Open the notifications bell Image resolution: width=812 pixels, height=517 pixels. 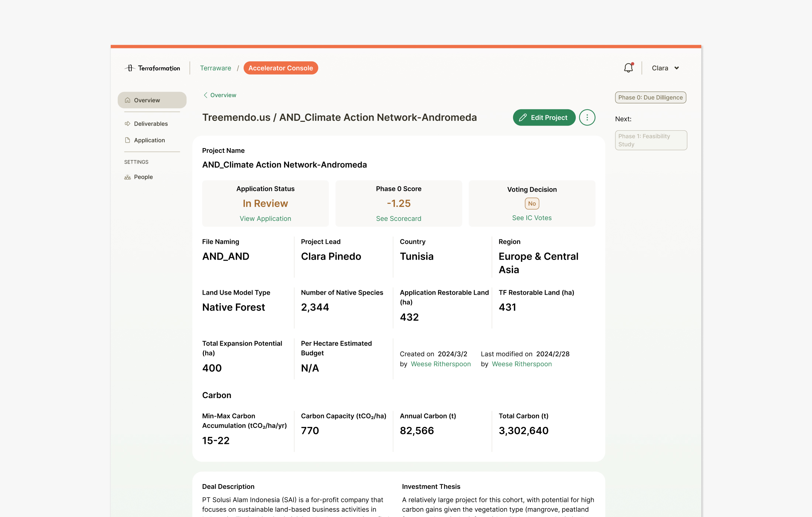click(x=629, y=68)
